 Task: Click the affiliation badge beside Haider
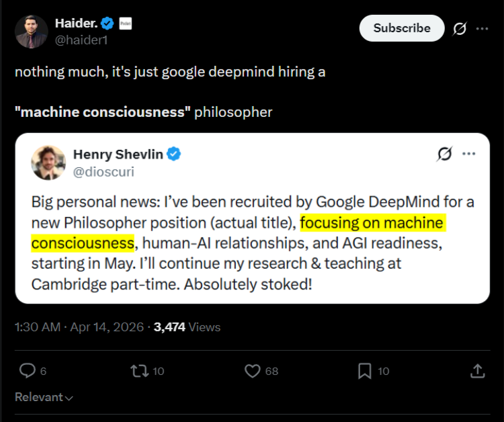[x=125, y=24]
